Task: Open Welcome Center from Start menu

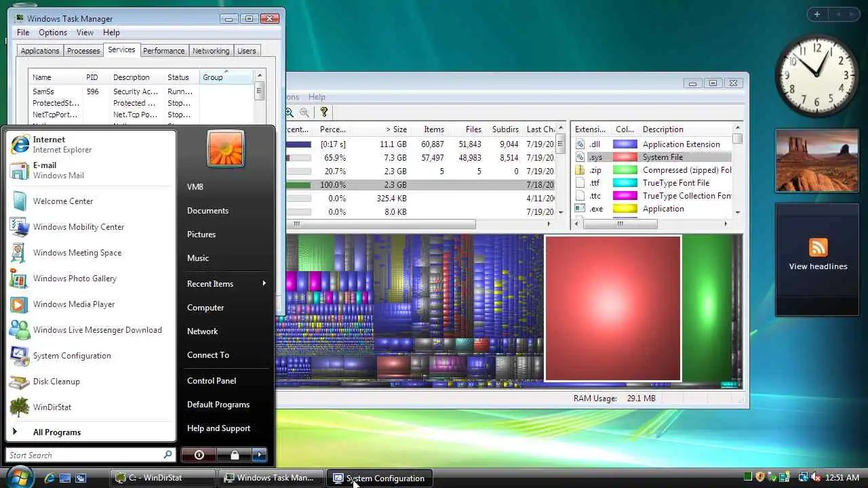Action: (91, 201)
